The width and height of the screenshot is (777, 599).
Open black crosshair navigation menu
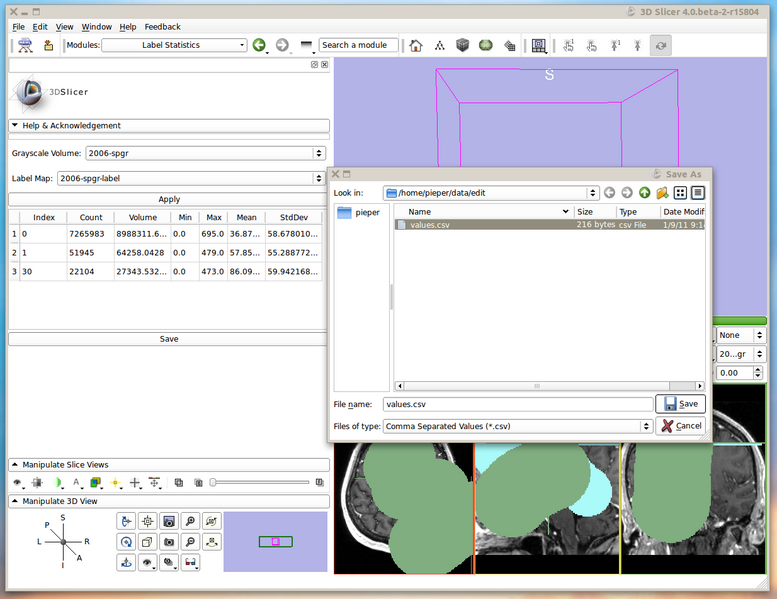coord(135,482)
